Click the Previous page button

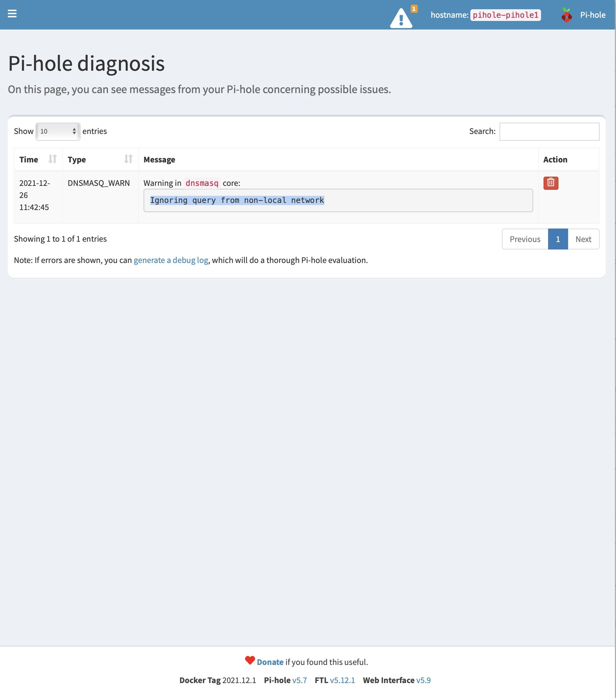coord(525,239)
